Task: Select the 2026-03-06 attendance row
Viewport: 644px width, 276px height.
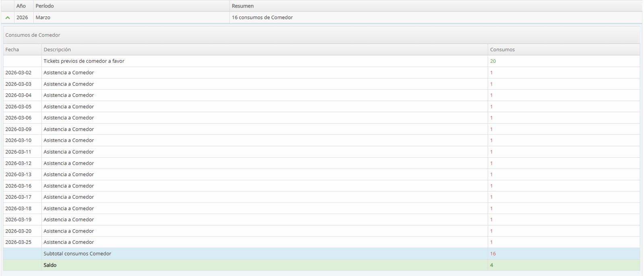Action: tap(68, 118)
